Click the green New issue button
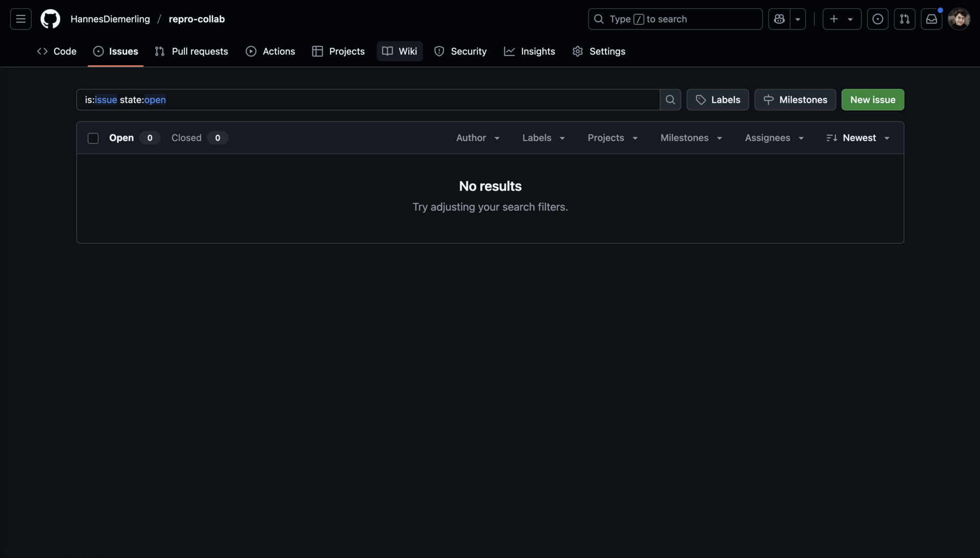Screen dimensions: 980x558 click(872, 100)
